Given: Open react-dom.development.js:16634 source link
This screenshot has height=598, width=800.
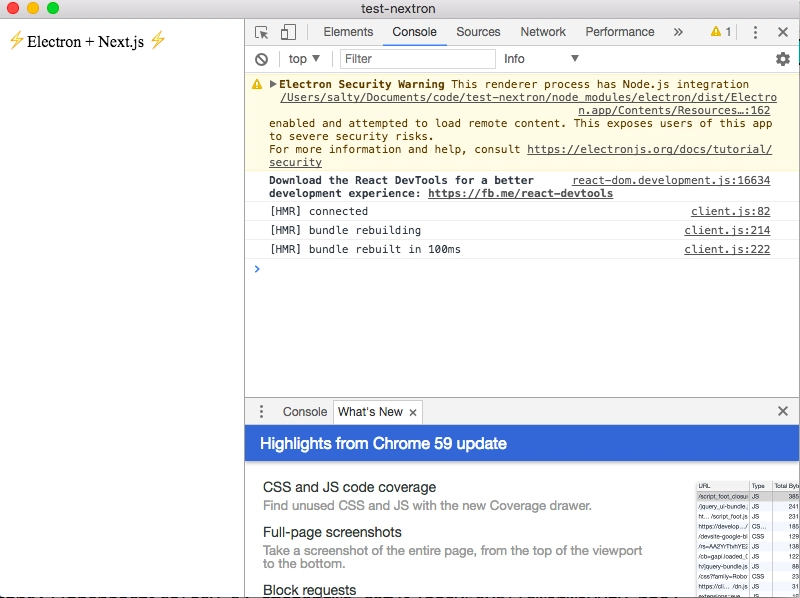Looking at the screenshot, I should pyautogui.click(x=671, y=180).
